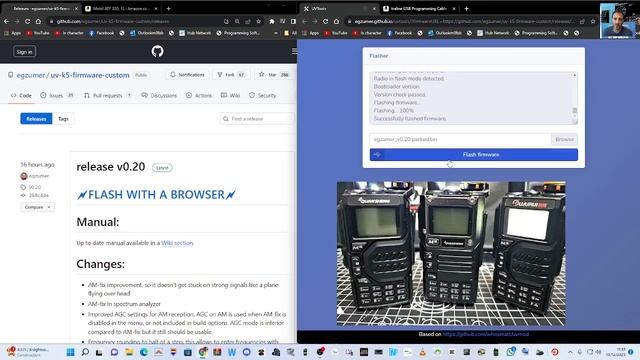The width and height of the screenshot is (640, 360).
Task: Open the Wiki section link
Action: coord(177,243)
